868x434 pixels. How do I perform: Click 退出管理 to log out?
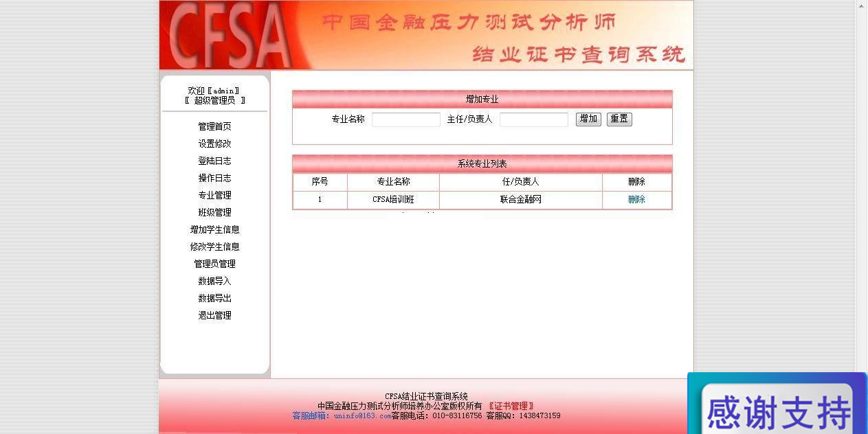214,315
